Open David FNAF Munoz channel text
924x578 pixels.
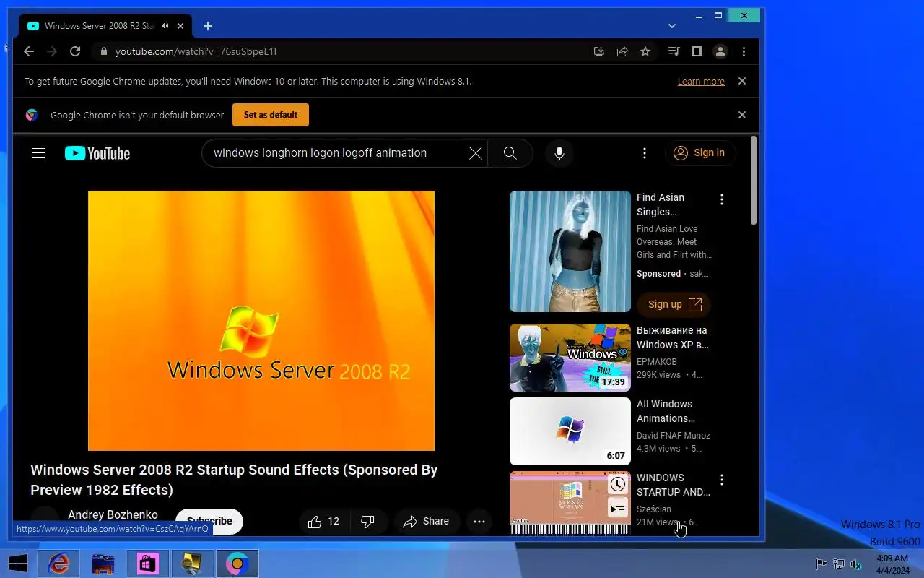coord(674,436)
